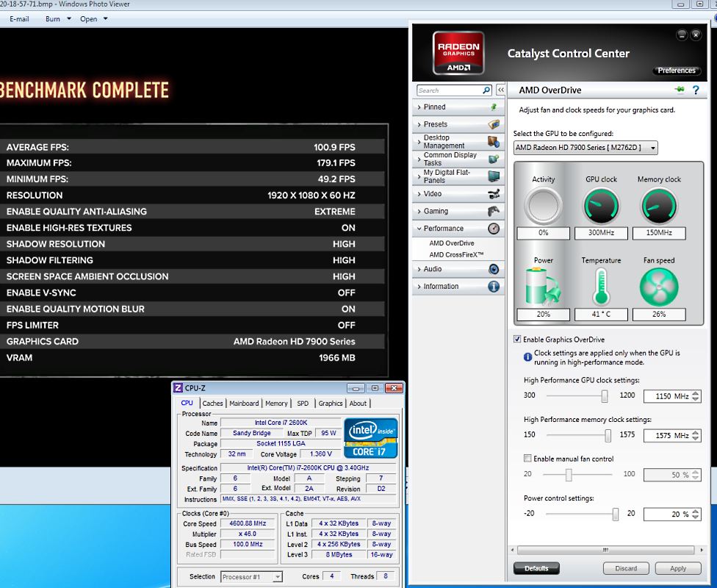
Task: Switch to the Caches tab in CPU-Z
Action: pyautogui.click(x=212, y=403)
